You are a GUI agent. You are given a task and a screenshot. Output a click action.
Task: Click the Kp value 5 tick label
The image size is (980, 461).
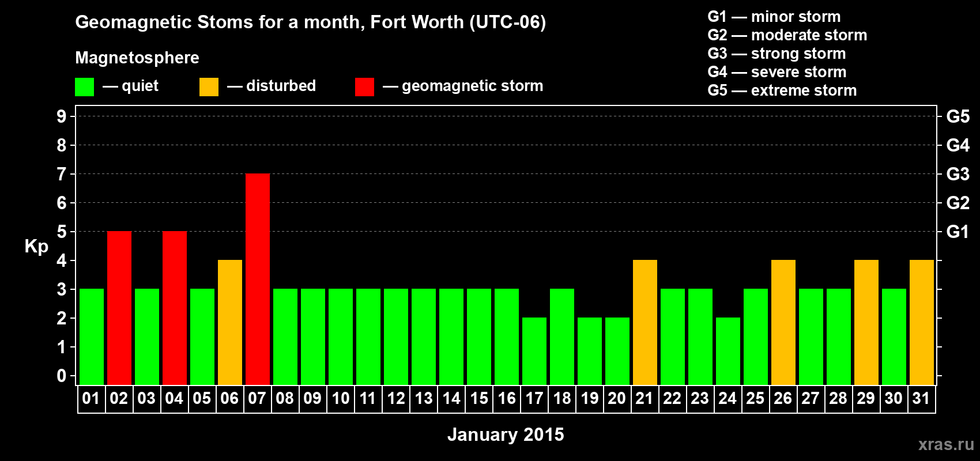(62, 232)
